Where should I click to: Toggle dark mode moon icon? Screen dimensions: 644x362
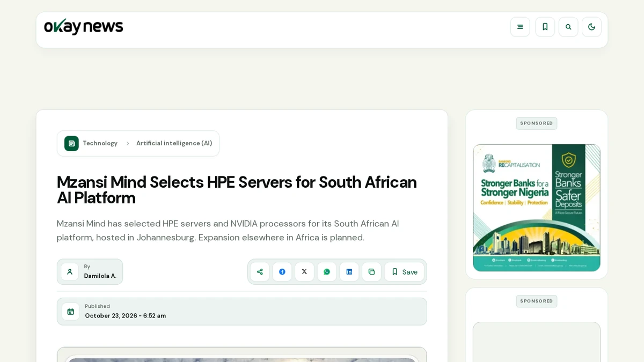(x=591, y=27)
